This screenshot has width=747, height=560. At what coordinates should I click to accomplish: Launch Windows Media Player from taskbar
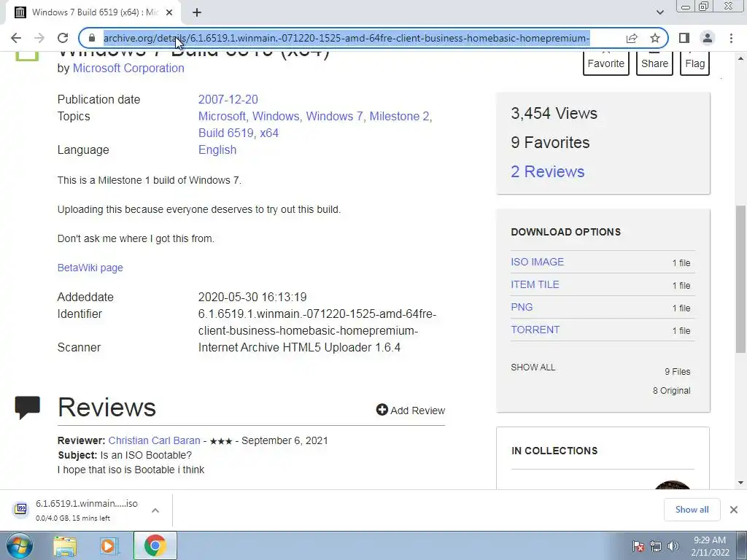[x=109, y=546]
